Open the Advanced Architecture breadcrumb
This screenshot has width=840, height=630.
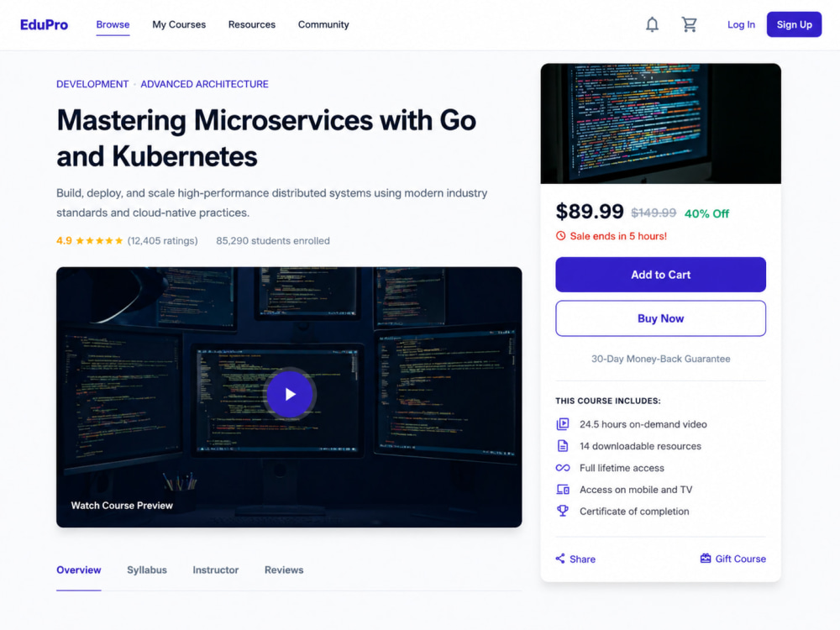tap(204, 84)
